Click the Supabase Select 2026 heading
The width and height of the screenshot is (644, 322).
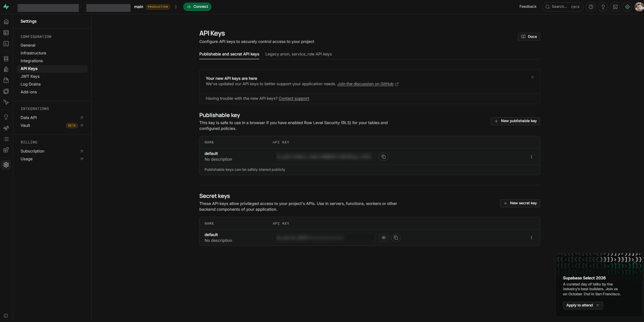click(x=584, y=278)
